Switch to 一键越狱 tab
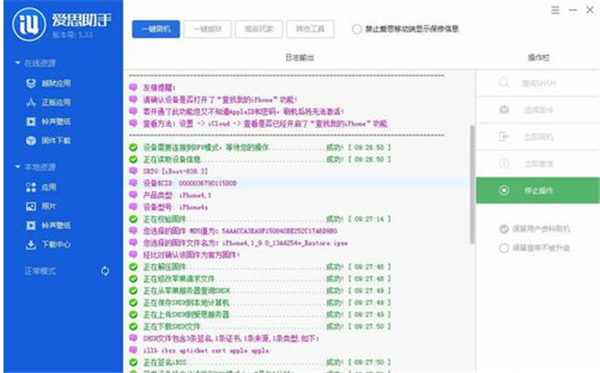The image size is (600, 373). click(207, 29)
